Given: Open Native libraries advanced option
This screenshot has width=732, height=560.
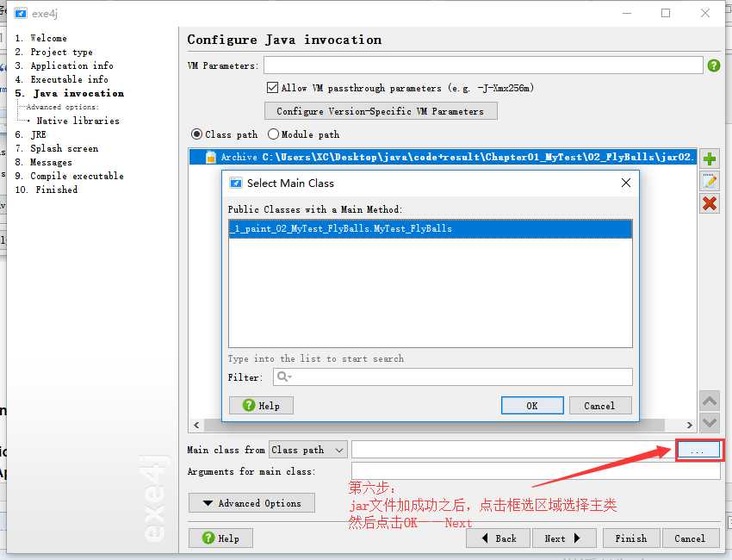Looking at the screenshot, I should pos(78,121).
